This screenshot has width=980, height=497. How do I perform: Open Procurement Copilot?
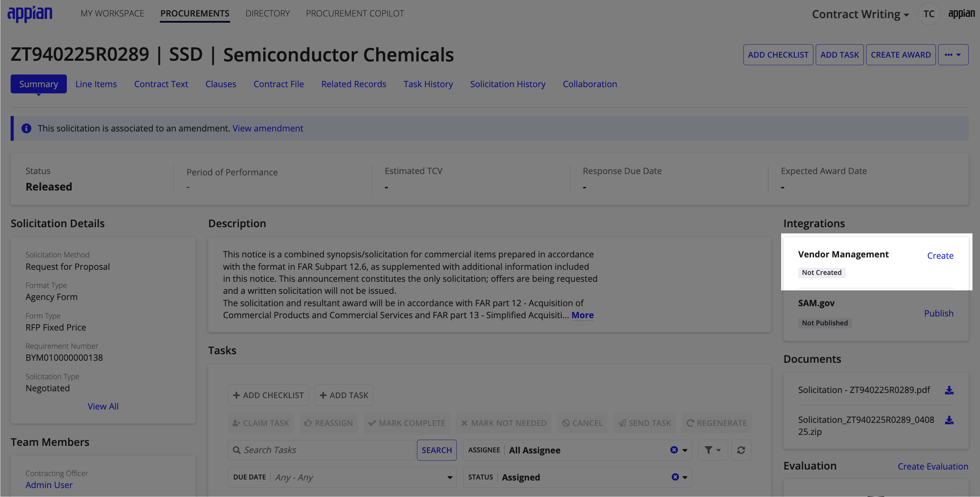click(355, 14)
